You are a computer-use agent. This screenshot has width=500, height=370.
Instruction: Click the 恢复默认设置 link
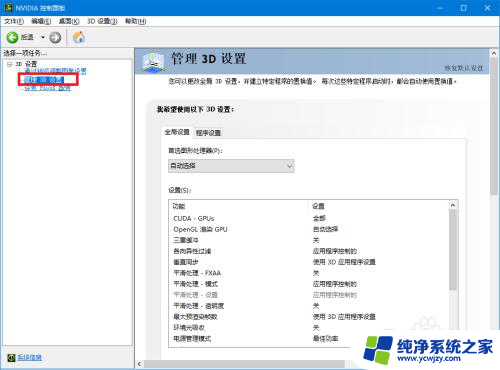pyautogui.click(x=464, y=68)
